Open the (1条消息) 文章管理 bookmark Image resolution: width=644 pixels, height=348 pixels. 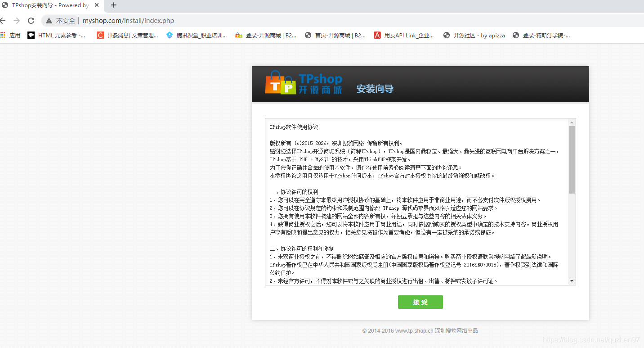click(128, 35)
